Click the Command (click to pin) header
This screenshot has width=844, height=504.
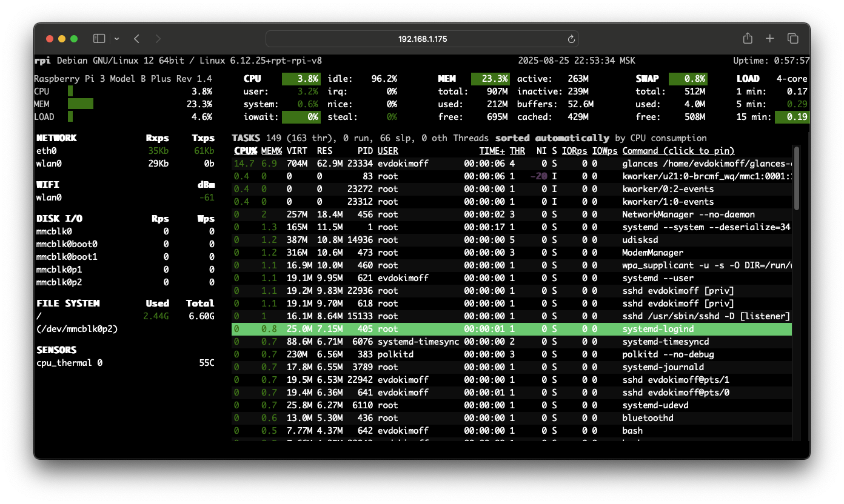678,151
